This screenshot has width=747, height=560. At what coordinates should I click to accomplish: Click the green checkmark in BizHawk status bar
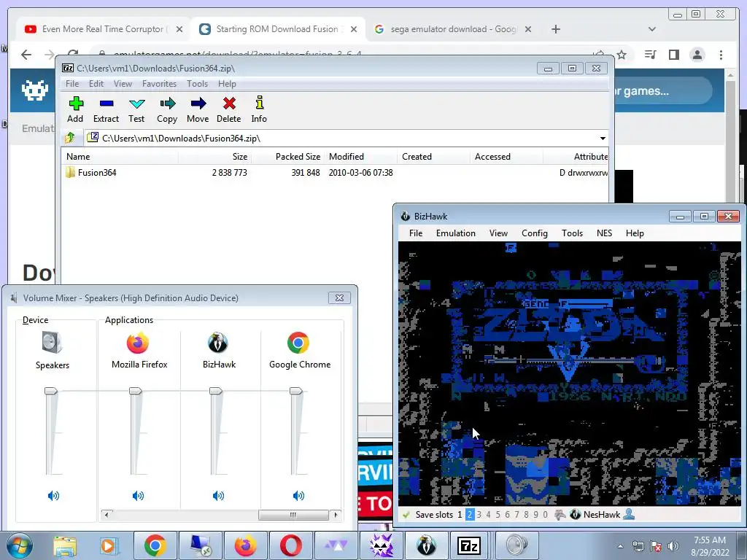point(406,515)
